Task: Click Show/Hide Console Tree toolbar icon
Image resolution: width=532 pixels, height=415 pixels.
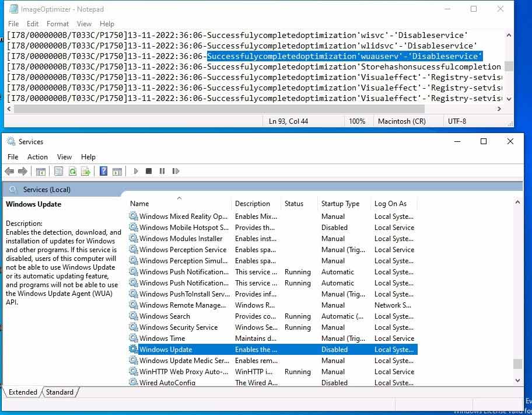Action: 41,172
